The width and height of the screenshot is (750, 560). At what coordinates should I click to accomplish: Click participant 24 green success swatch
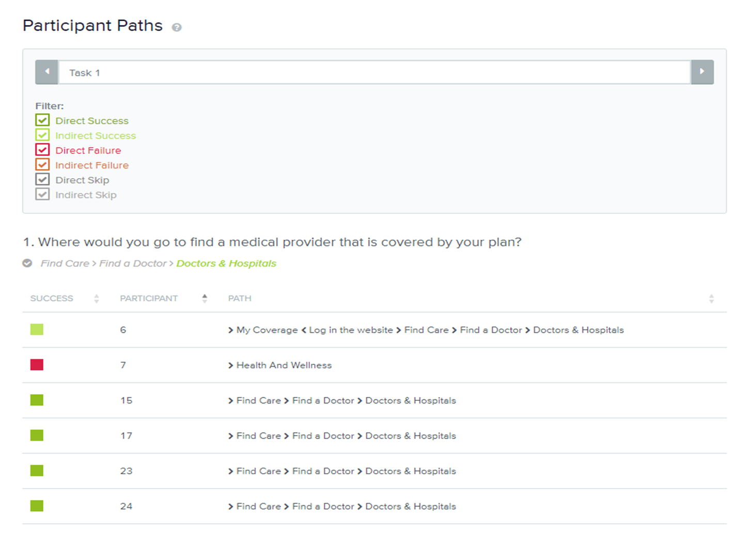[x=37, y=506]
